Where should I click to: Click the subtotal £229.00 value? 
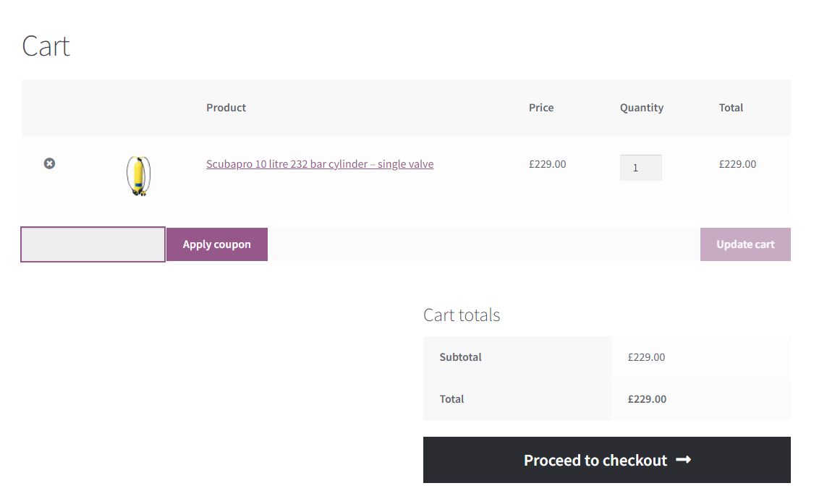click(x=646, y=357)
